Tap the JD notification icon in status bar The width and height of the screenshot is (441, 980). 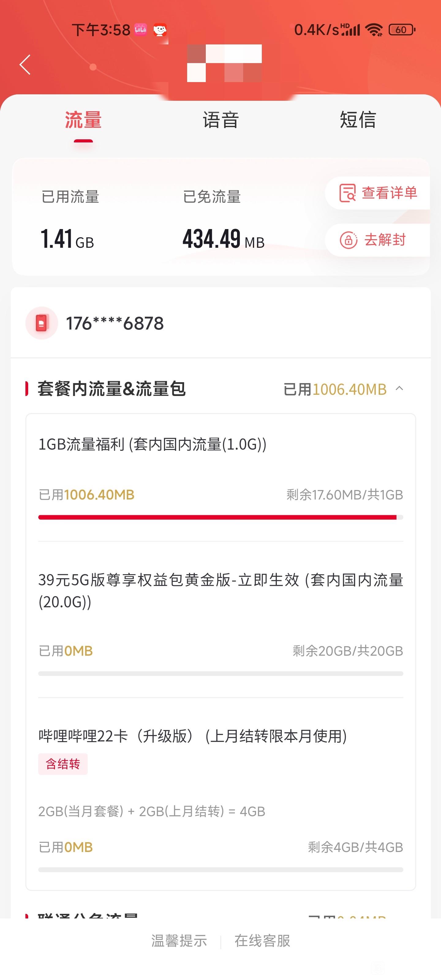pos(160,30)
